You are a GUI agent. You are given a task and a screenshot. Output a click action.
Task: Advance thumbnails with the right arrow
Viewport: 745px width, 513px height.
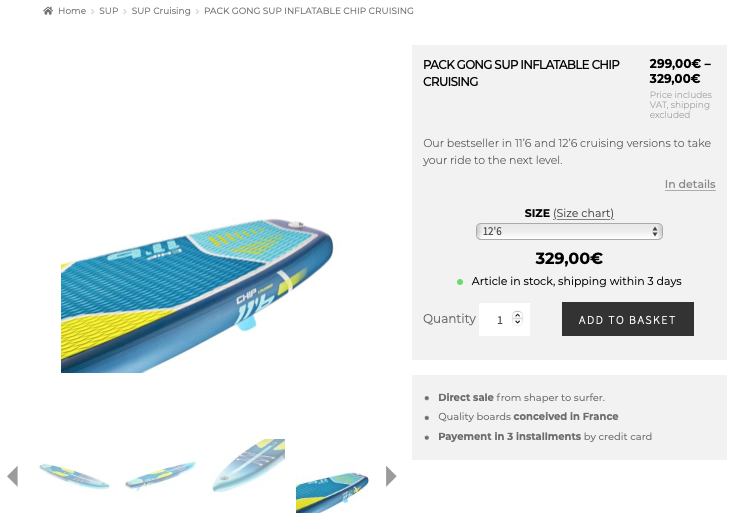coord(391,476)
